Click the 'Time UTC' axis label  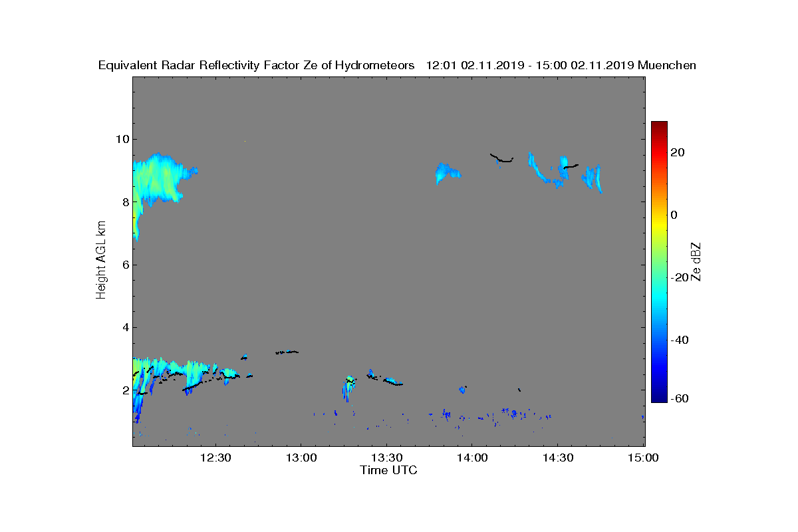[389, 470]
